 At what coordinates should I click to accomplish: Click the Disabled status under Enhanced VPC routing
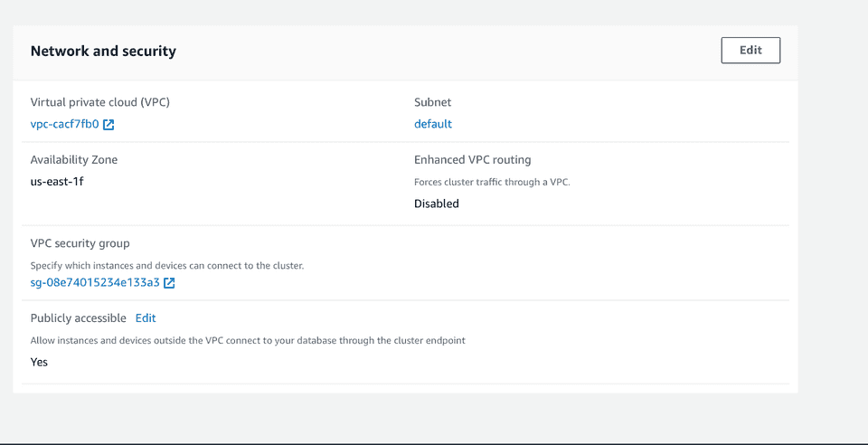(437, 204)
